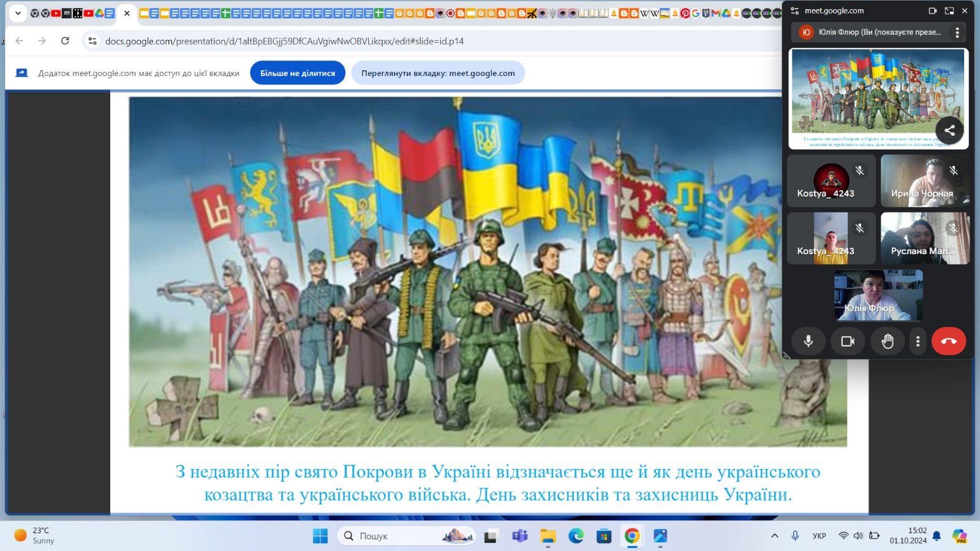Switch УКР input language indicator
This screenshot has height=551, width=980.
coord(820,536)
